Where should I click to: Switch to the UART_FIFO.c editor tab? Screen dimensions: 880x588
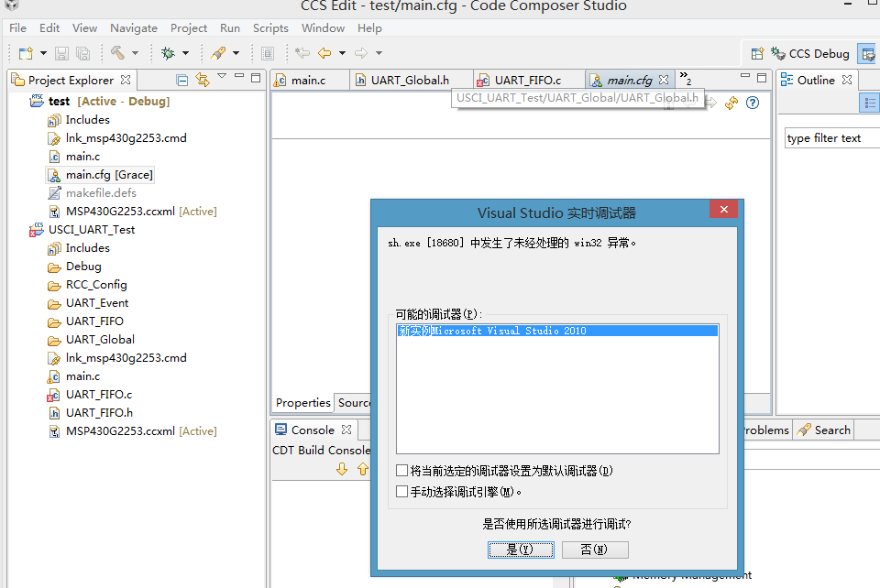tap(528, 81)
